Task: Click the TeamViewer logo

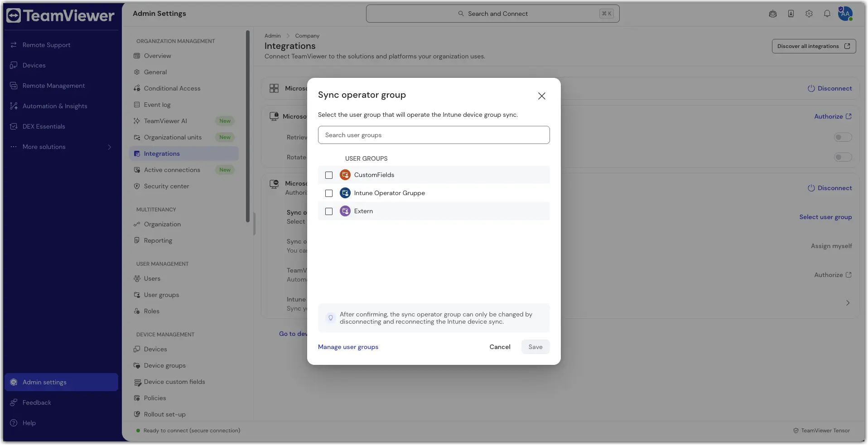Action: pyautogui.click(x=60, y=16)
